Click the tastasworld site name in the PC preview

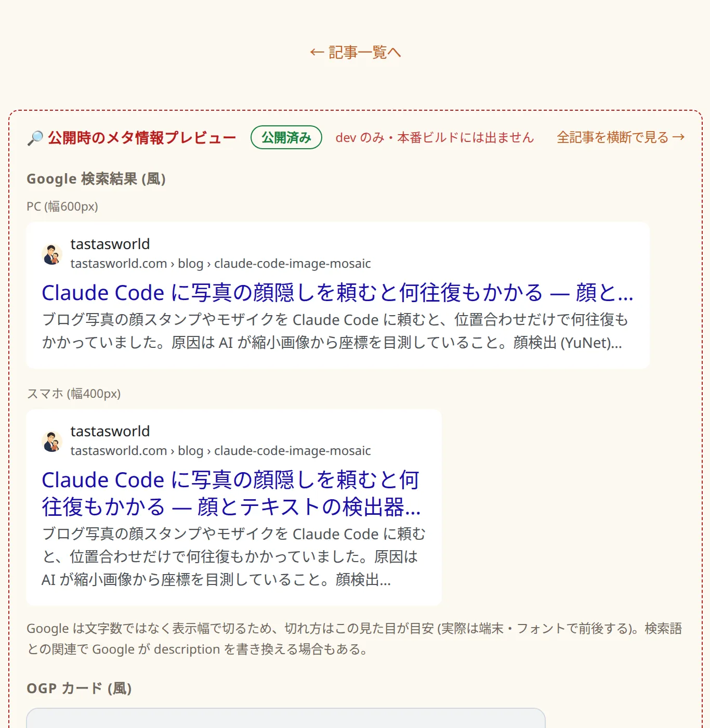110,244
